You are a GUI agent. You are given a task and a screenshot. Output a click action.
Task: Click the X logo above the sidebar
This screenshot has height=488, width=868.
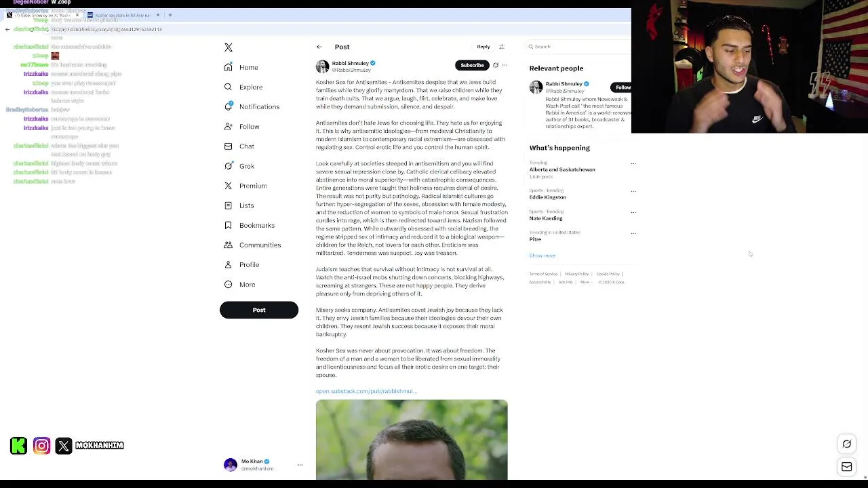(x=229, y=47)
